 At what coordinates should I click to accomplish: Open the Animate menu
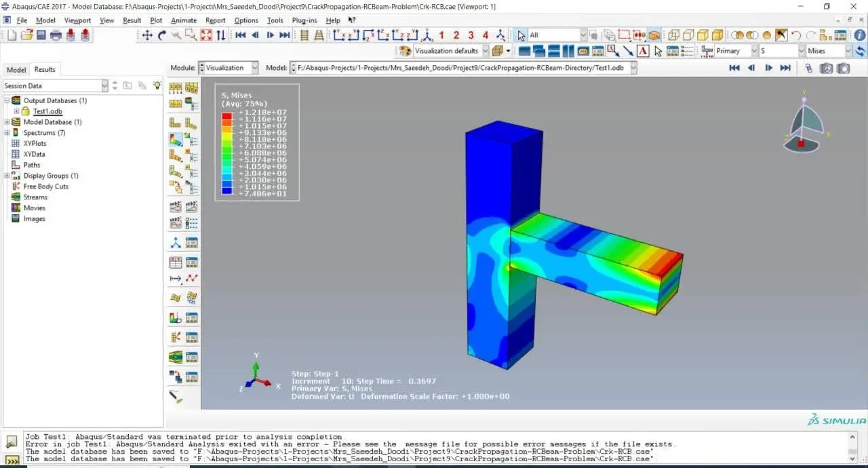184,20
